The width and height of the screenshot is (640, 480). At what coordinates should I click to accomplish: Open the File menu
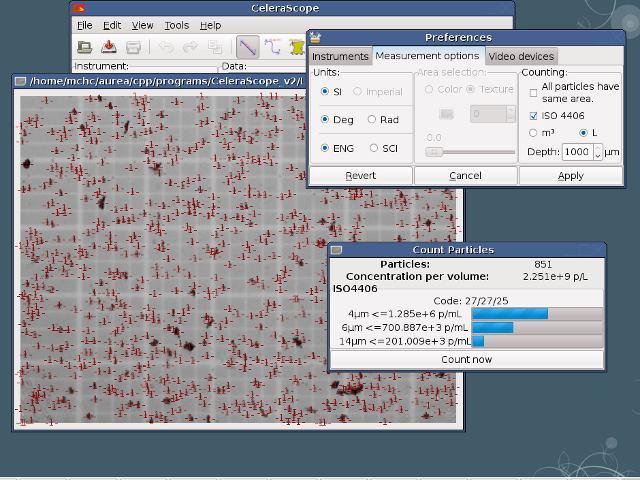tap(84, 25)
